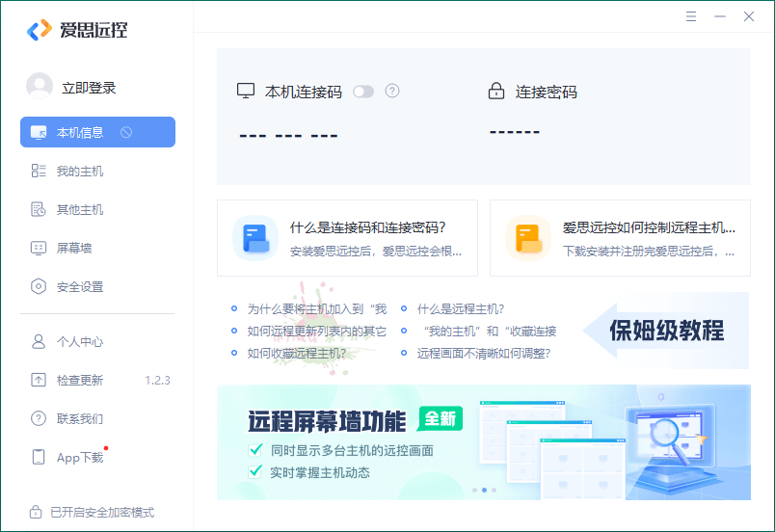This screenshot has width=775, height=532.
Task: Open 我的主机 in sidebar
Action: click(x=79, y=172)
